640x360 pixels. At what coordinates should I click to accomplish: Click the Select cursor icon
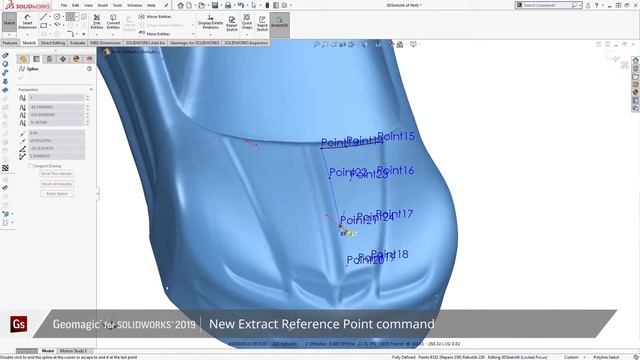pyautogui.click(x=254, y=5)
